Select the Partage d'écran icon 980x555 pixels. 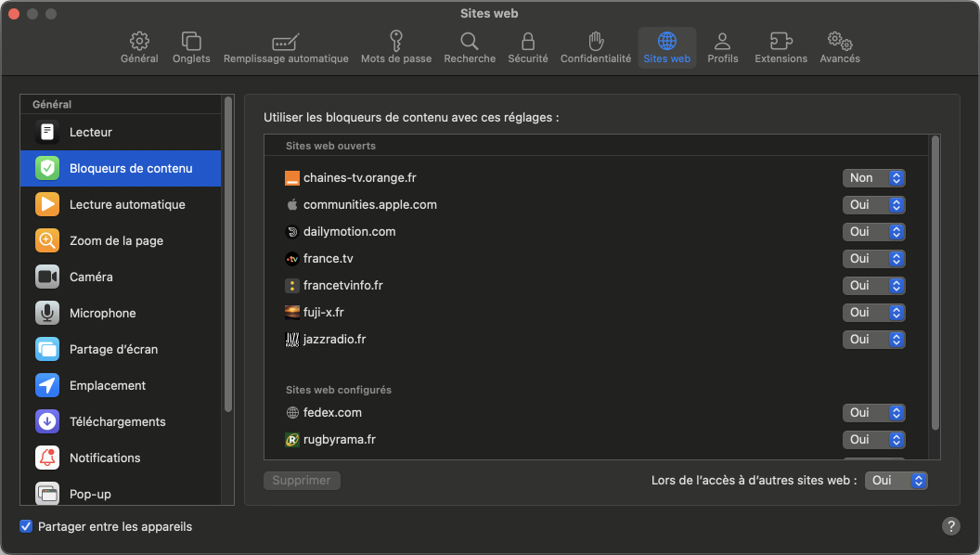pyautogui.click(x=47, y=349)
